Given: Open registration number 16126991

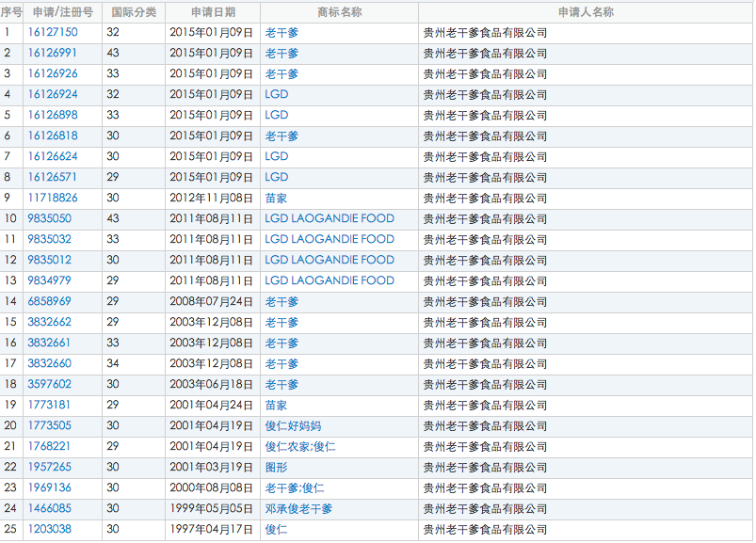Looking at the screenshot, I should click(53, 53).
